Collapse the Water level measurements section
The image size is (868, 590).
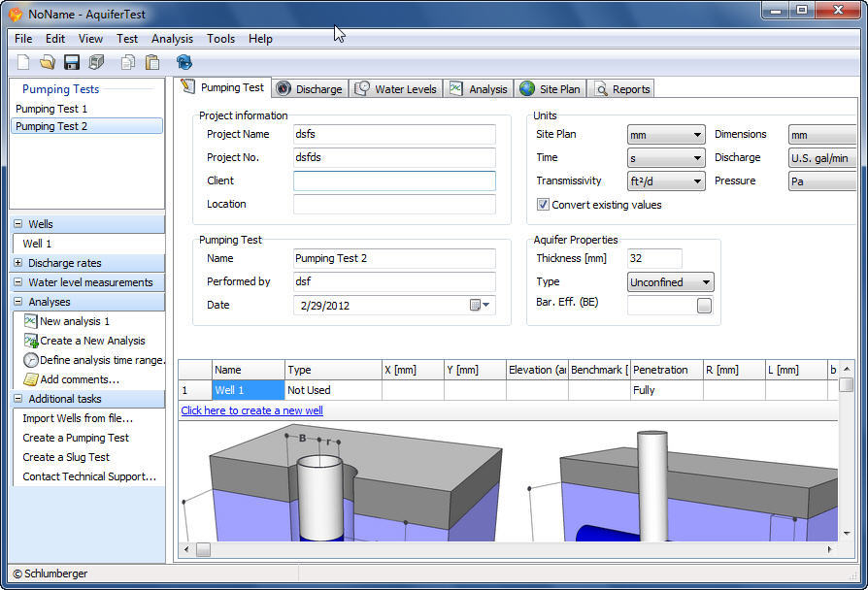coord(17,281)
